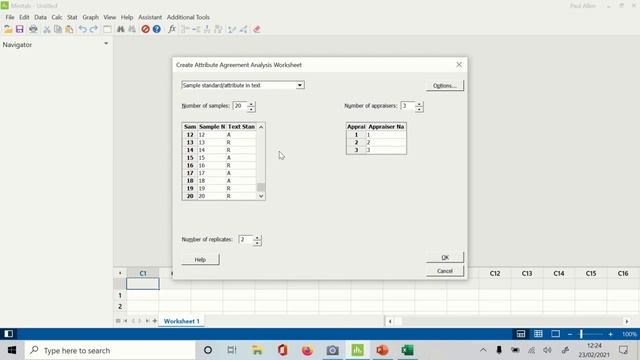Click the C13 column header
Screen dimensions: 640x360
click(527, 273)
